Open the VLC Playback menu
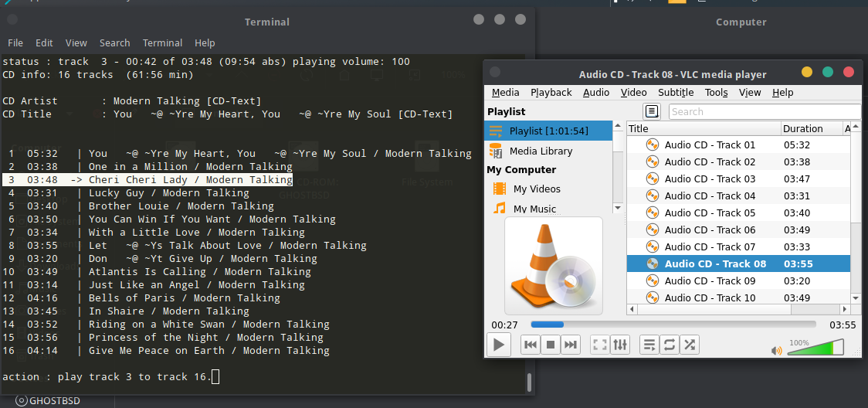The width and height of the screenshot is (868, 408). (551, 93)
